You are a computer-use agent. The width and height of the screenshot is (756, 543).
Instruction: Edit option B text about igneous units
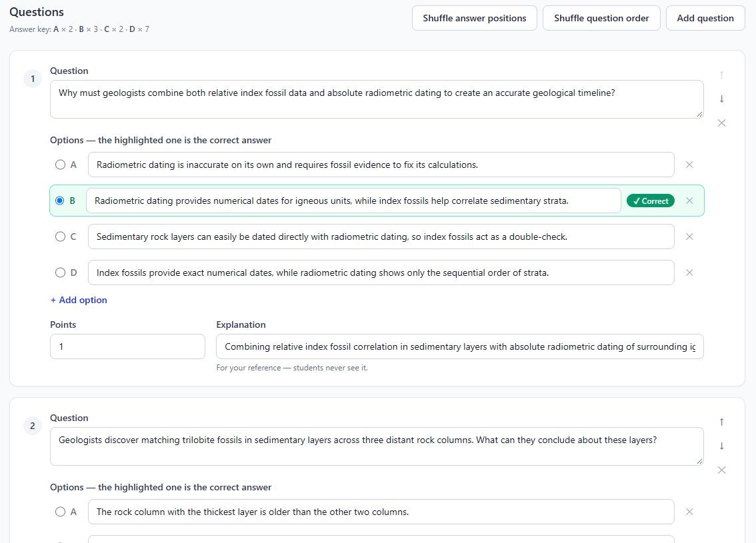353,201
